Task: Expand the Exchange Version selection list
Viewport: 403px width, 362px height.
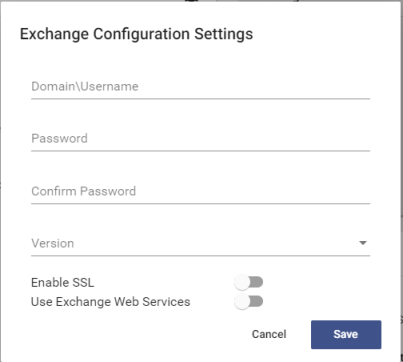Action: [200, 243]
